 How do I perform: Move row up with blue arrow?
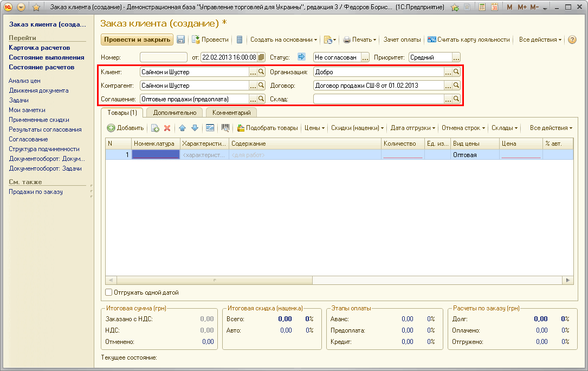tap(182, 128)
